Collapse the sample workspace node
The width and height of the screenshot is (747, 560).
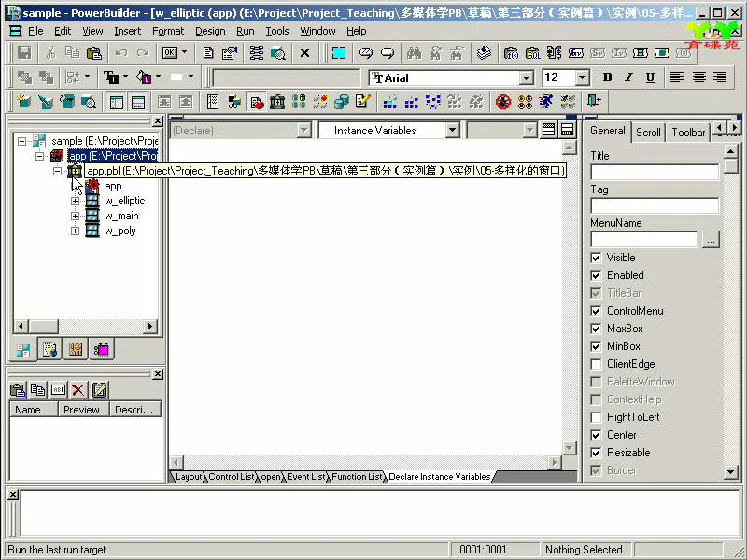(21, 141)
